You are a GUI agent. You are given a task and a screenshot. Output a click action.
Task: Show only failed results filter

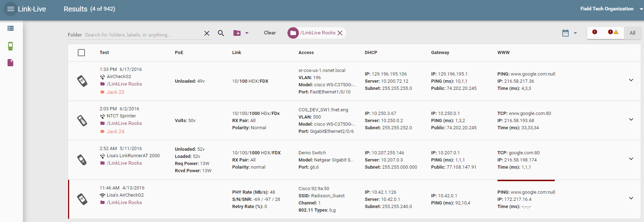[595, 32]
